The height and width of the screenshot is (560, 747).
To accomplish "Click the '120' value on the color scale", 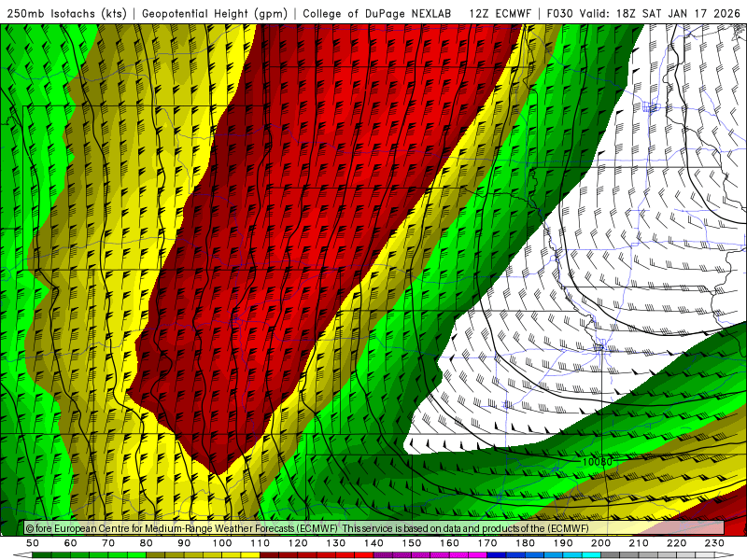I will [x=298, y=543].
